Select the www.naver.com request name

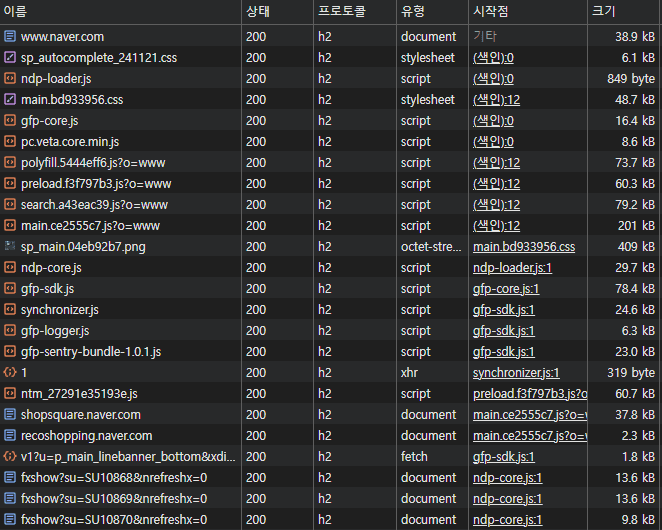pos(62,37)
